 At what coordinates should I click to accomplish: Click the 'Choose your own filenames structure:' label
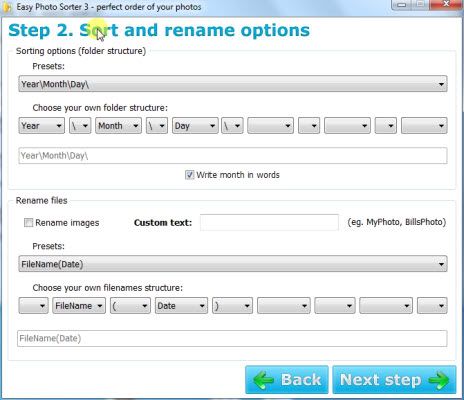pos(107,288)
